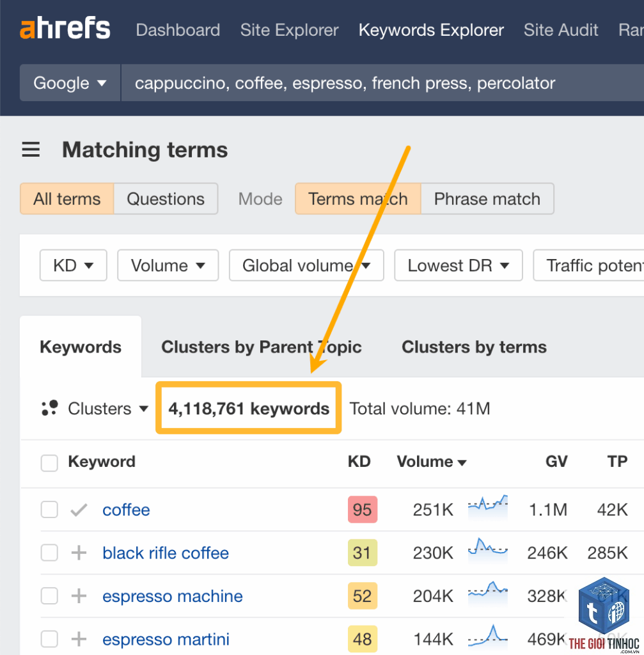The width and height of the screenshot is (644, 655).
Task: Switch to Phrase match mode
Action: pyautogui.click(x=487, y=199)
